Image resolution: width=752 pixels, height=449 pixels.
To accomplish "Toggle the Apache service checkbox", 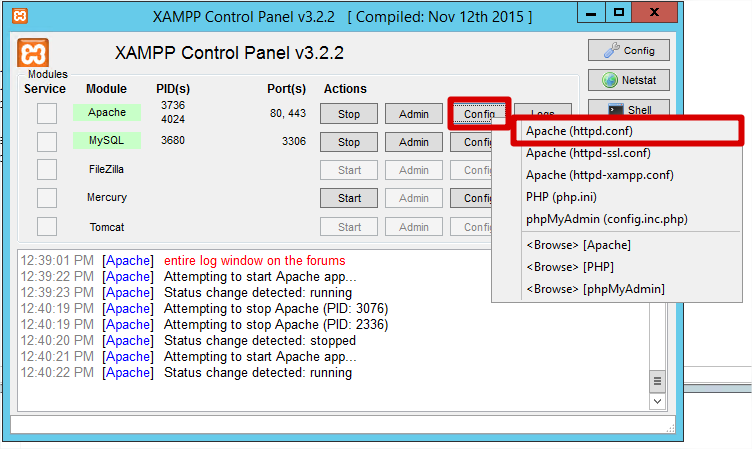I will [47, 114].
